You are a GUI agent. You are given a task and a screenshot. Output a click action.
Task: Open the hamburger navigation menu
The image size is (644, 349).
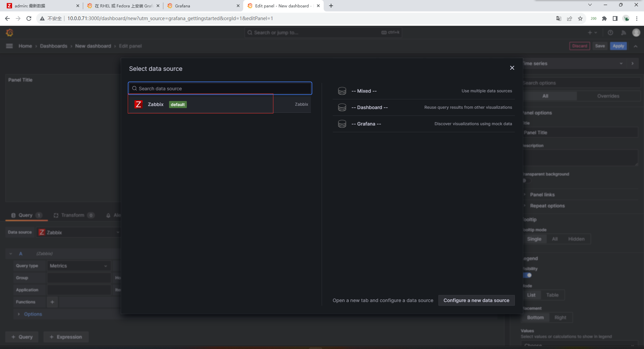(9, 46)
